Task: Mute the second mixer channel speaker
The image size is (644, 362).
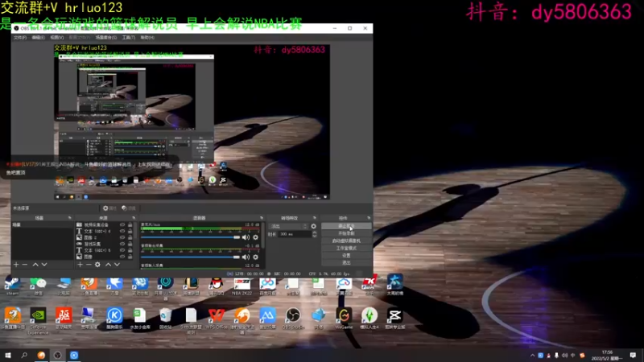Action: (246, 257)
